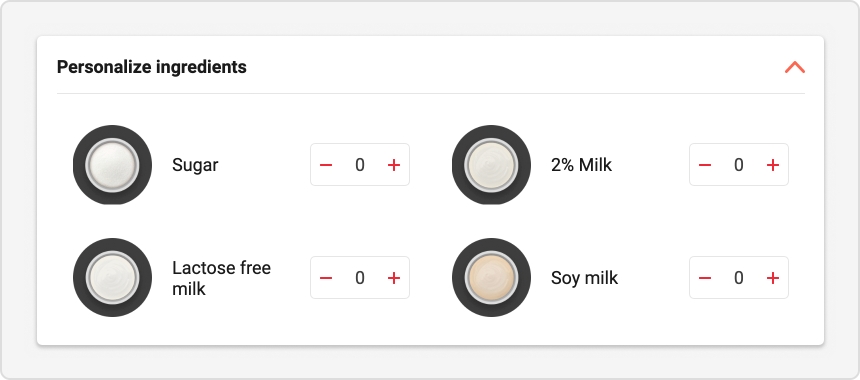Increase Sugar quantity with plus icon
Screen dimensions: 860x380
(x=394, y=165)
